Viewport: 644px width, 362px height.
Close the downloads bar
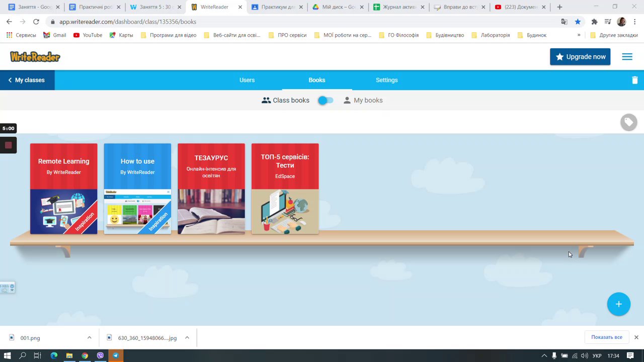click(636, 337)
